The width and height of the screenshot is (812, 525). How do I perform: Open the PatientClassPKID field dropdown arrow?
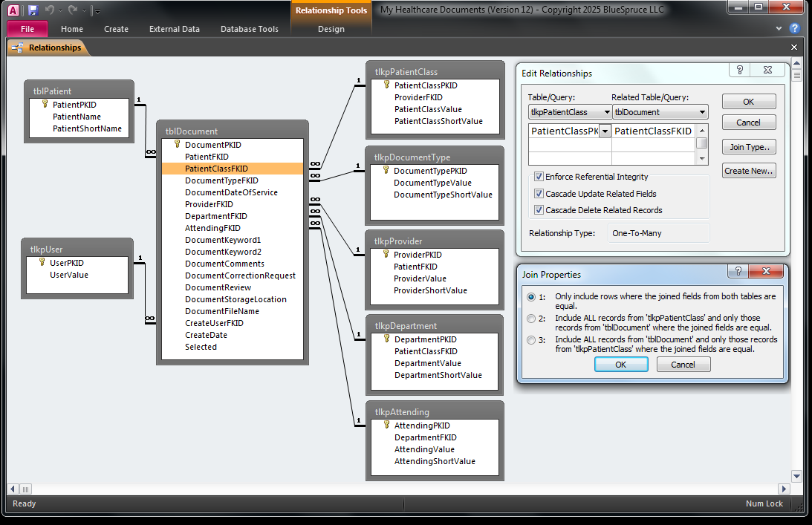pyautogui.click(x=605, y=131)
